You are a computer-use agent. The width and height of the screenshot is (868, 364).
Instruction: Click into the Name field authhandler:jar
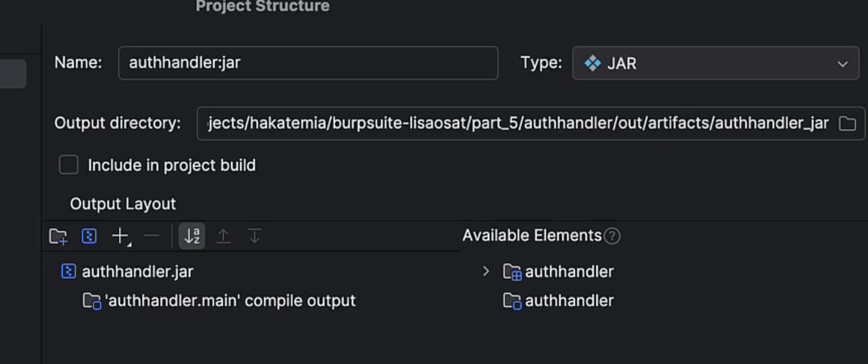pyautogui.click(x=308, y=63)
